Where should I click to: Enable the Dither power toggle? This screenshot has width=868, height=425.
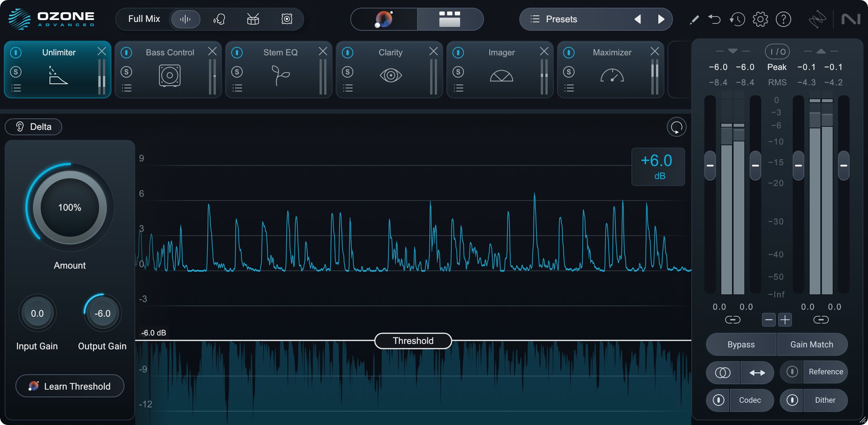pos(792,400)
